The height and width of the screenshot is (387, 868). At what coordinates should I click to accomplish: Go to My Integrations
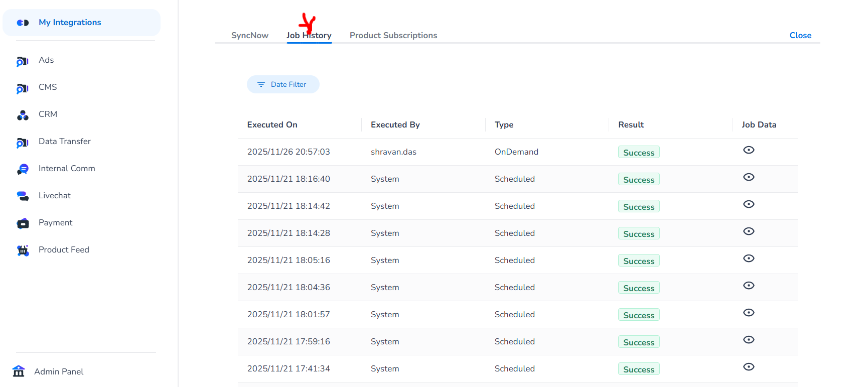(81, 23)
